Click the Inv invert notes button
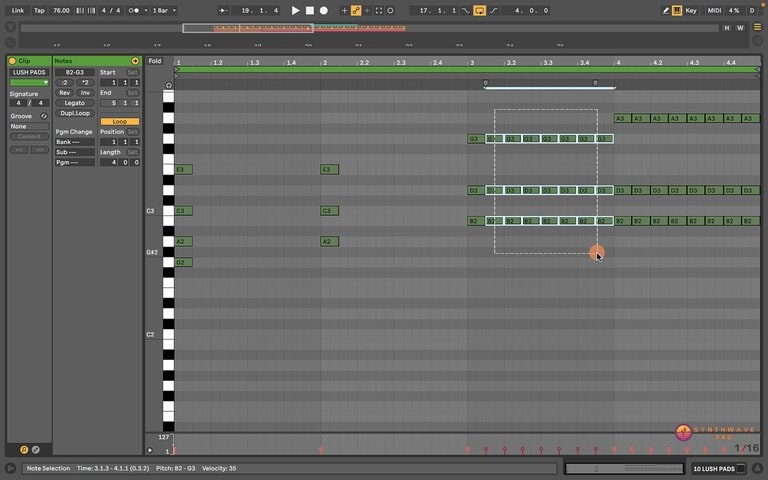768x480 pixels. tap(85, 93)
